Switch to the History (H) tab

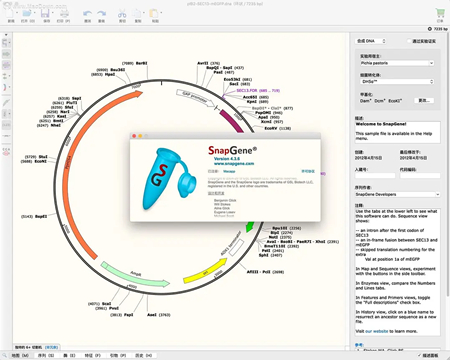coord(144,356)
